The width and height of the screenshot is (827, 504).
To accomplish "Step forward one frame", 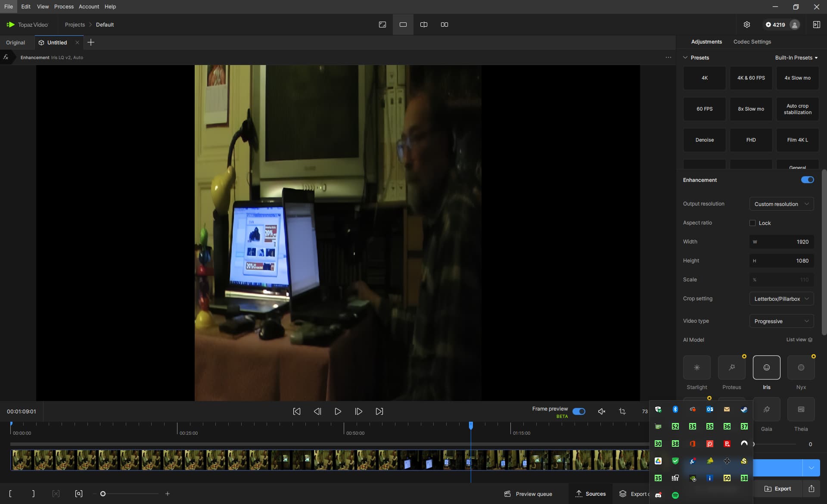I will (x=358, y=411).
